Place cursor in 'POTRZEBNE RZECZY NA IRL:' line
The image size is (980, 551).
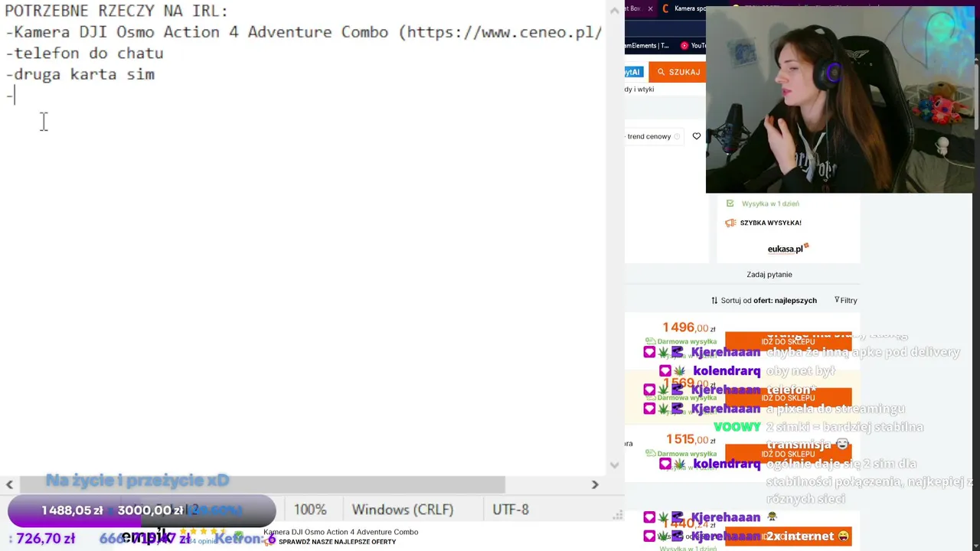[x=116, y=11]
